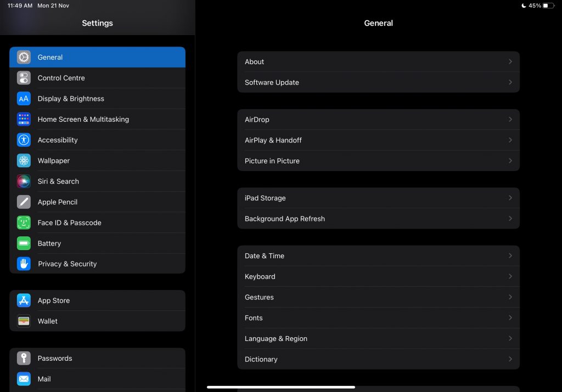Click the Siri & Search icon
Viewport: 562px width, 392px height.
click(x=24, y=181)
